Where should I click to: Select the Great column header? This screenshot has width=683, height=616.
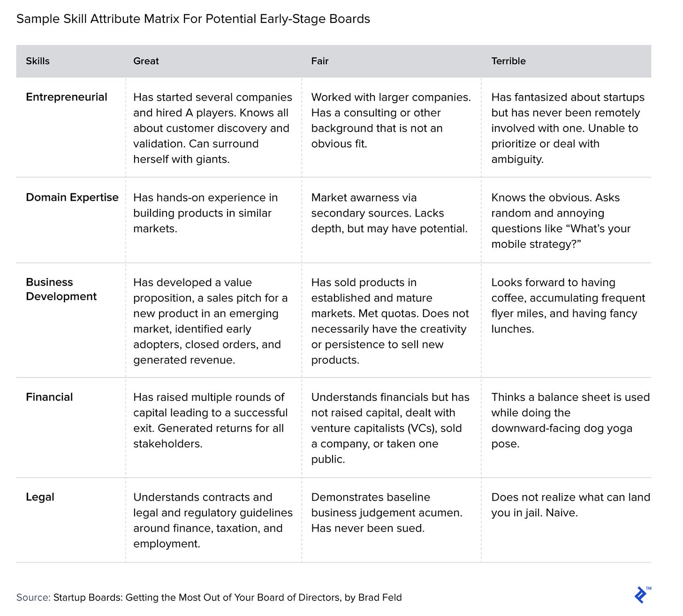point(146,61)
